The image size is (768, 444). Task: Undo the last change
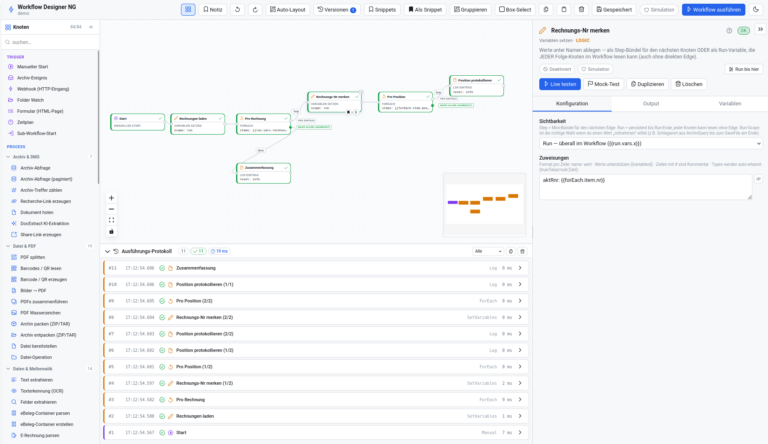[x=238, y=9]
